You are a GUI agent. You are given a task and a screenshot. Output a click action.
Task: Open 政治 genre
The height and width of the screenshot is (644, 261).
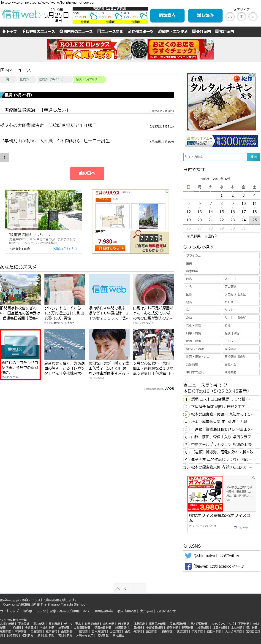pos(202,279)
